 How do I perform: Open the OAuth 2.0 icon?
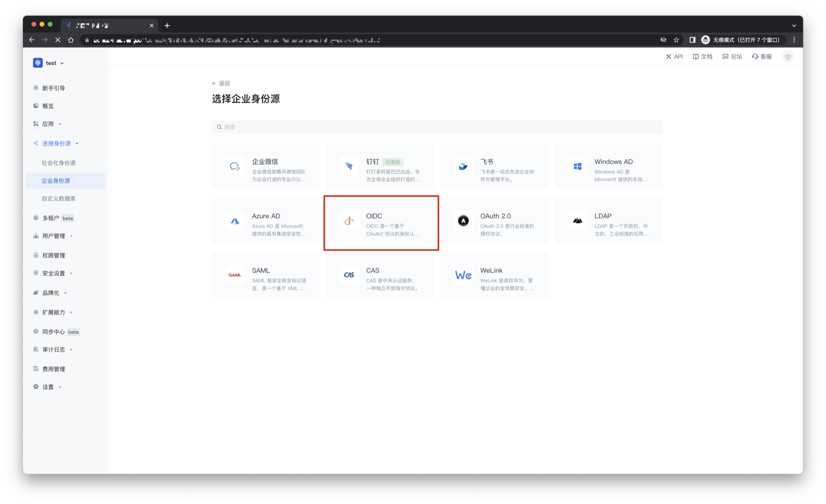tap(463, 221)
